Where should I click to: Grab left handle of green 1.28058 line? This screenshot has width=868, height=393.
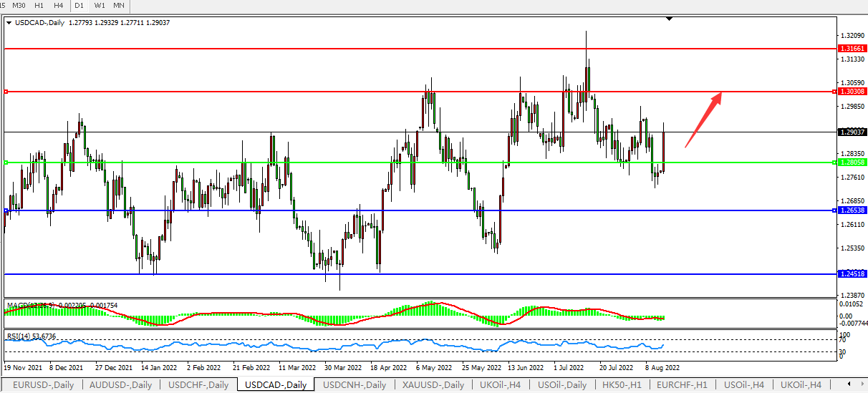(x=6, y=162)
